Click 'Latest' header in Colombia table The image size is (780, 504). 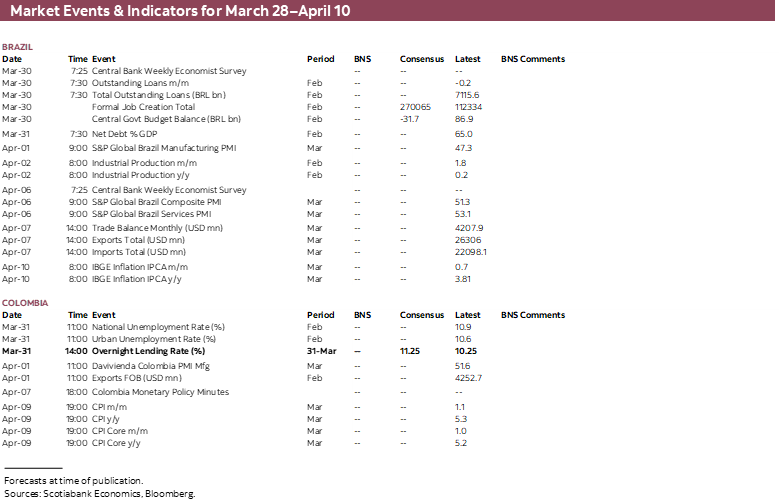tap(468, 315)
